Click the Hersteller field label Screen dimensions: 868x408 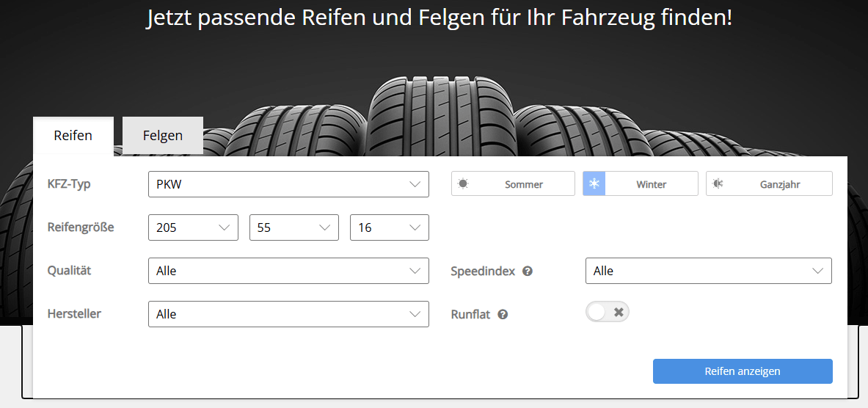(x=74, y=313)
